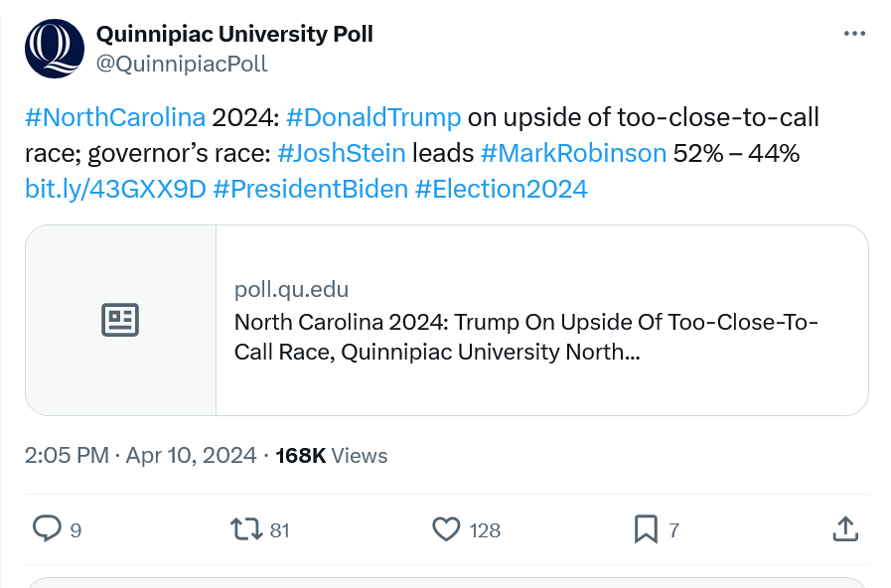Follow the #JoshStein hashtag link

click(342, 153)
